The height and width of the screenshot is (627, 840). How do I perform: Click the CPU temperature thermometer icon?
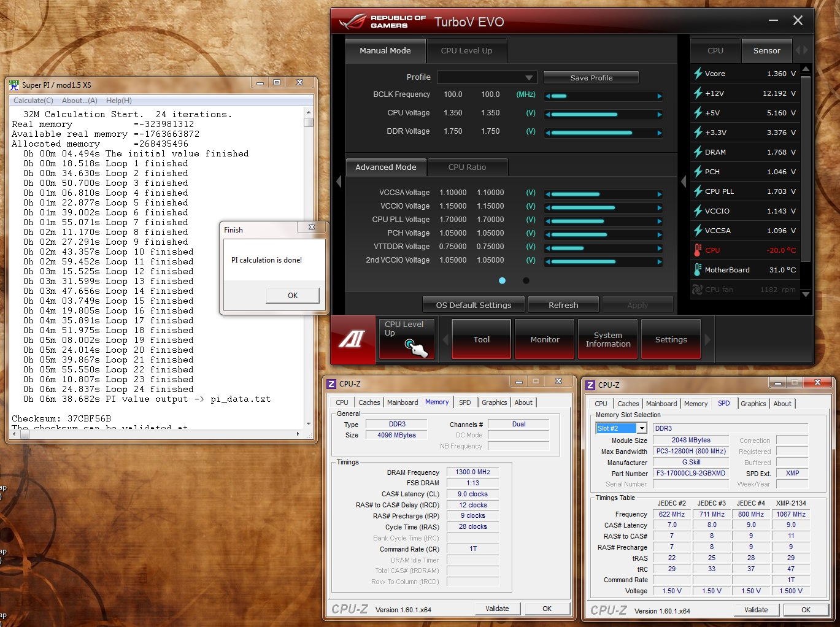pos(698,250)
